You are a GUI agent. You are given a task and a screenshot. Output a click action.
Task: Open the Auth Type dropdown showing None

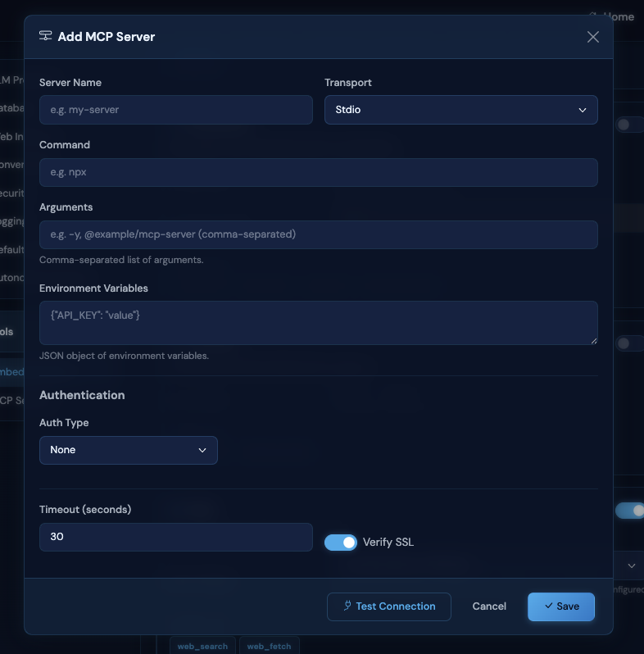click(128, 450)
